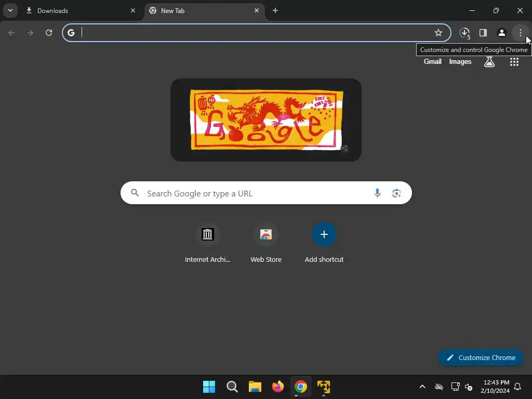Open the yellow app icon on taskbar
Viewport: 532px width, 399px height.
tap(324, 387)
